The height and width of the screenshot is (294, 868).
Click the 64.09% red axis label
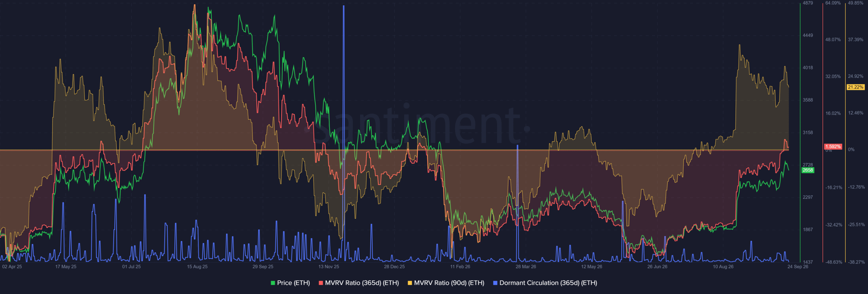833,3
